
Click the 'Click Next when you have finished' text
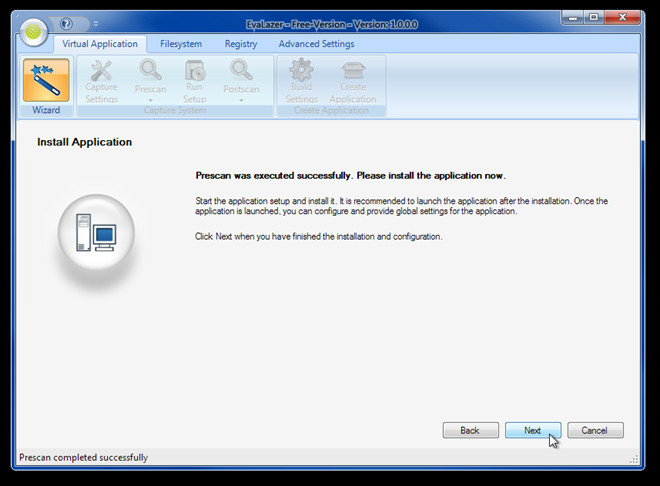(x=319, y=236)
